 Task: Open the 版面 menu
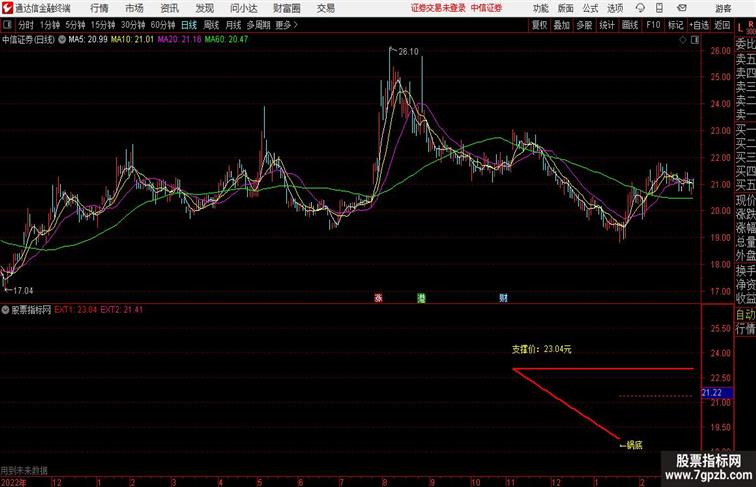(566, 8)
